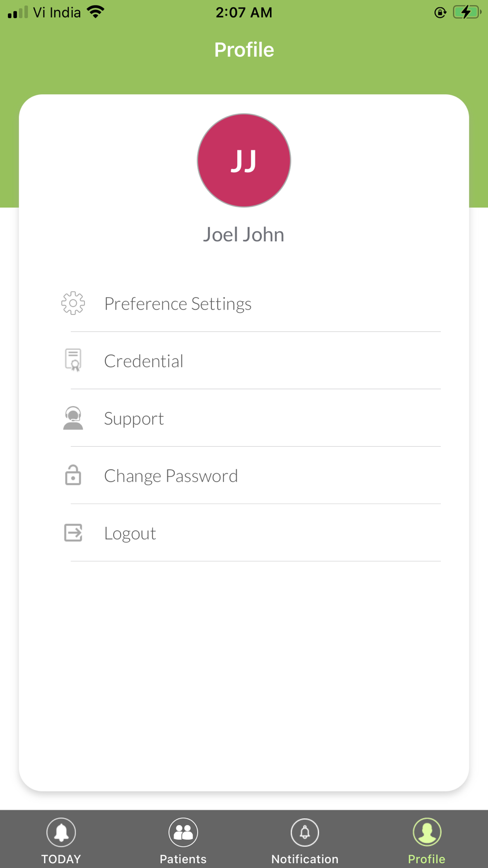Click the Joel John name

[x=244, y=235]
